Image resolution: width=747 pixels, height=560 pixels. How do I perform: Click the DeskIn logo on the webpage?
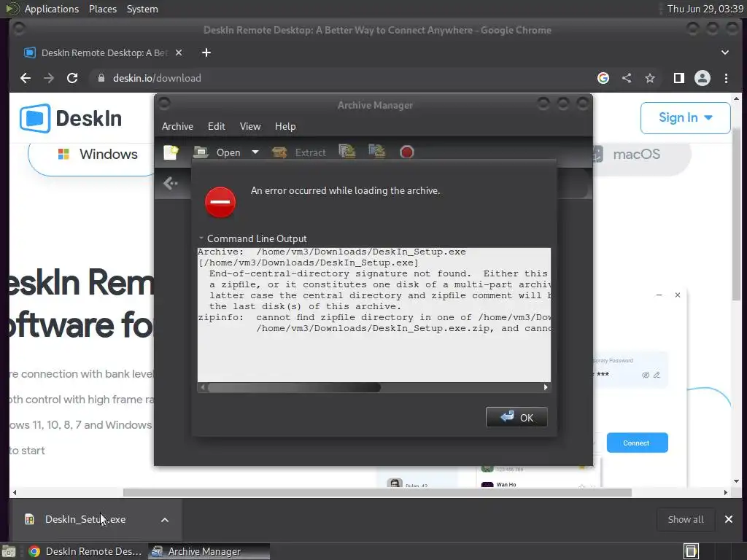pyautogui.click(x=71, y=118)
